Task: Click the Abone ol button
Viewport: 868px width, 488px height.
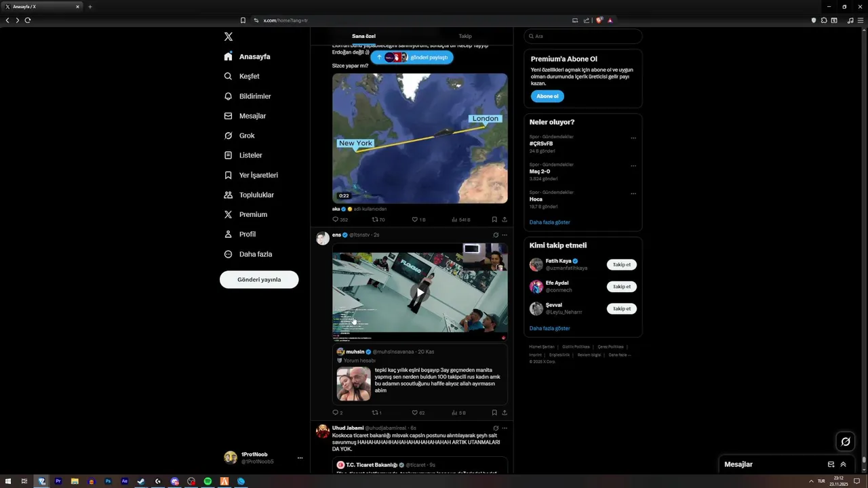Action: [x=547, y=96]
